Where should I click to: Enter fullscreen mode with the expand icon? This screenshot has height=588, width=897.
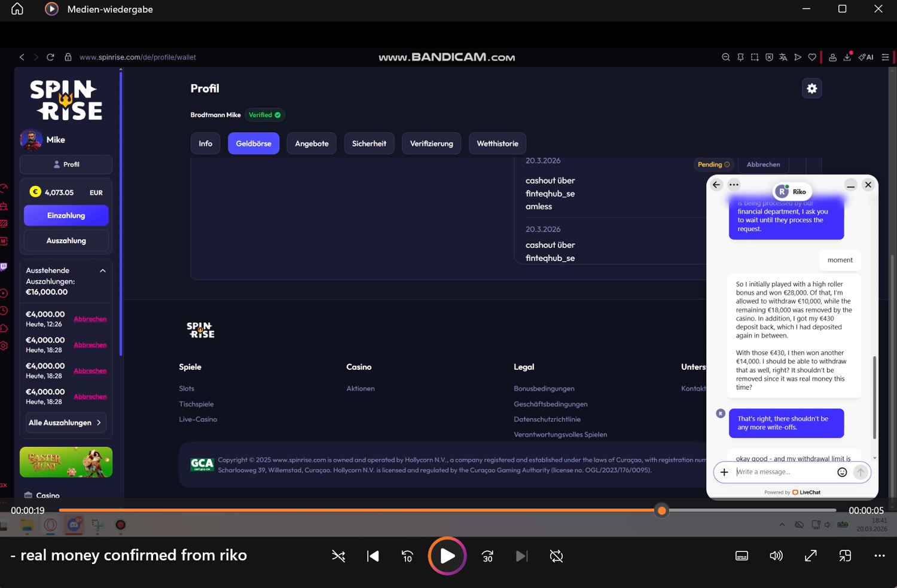tap(811, 556)
